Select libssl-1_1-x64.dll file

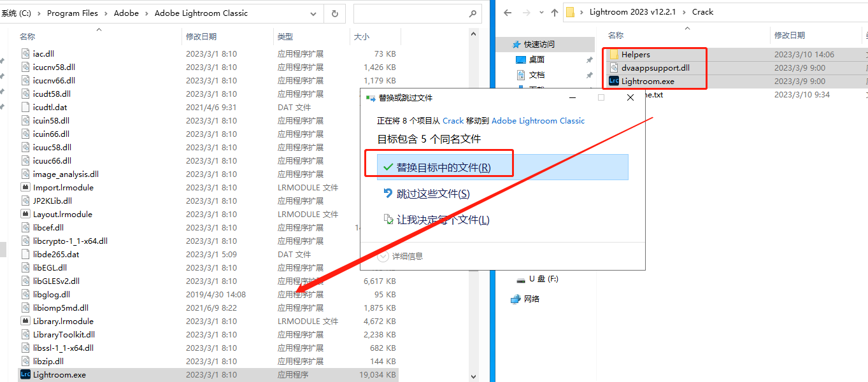63,348
